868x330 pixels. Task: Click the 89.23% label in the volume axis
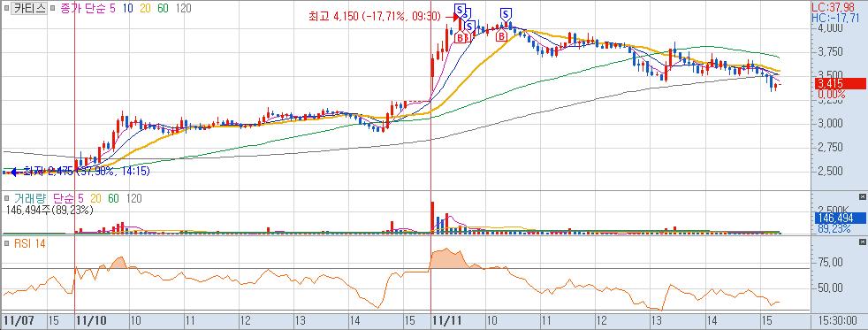835,228
